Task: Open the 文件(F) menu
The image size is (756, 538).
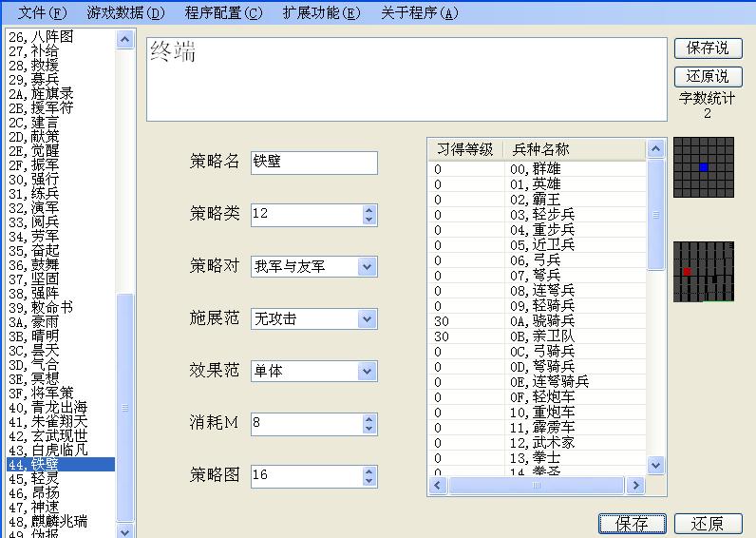Action: pos(43,13)
